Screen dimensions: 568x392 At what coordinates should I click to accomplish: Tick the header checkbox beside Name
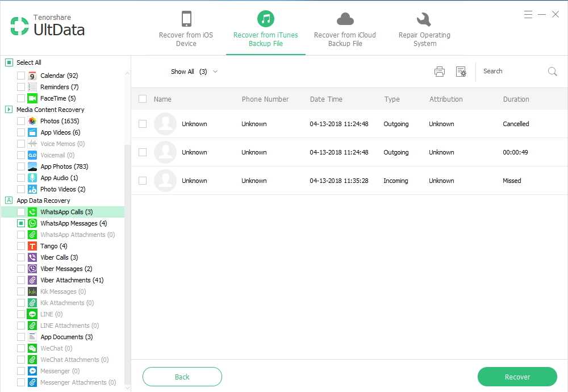click(143, 99)
